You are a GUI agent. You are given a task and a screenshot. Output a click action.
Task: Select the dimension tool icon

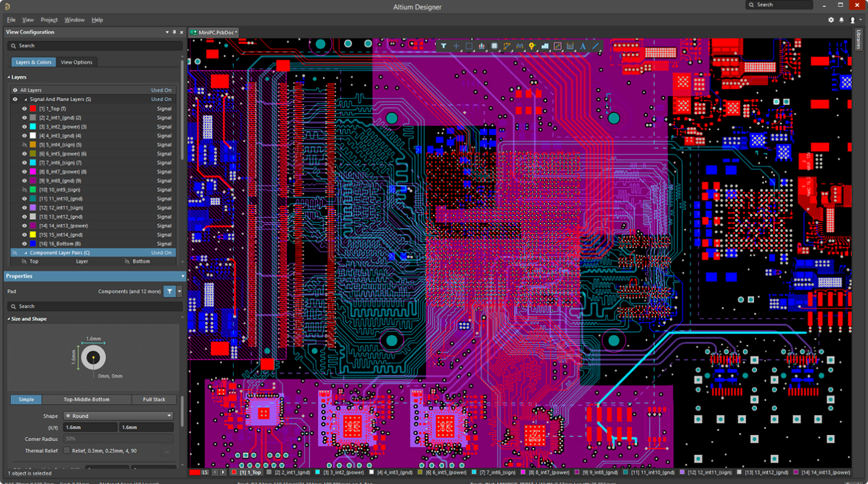coord(570,46)
